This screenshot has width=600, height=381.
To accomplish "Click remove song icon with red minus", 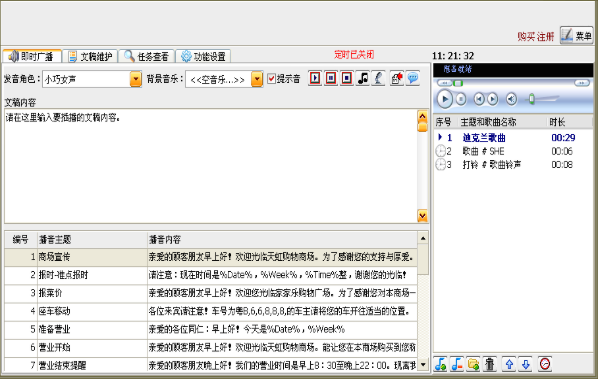I will tap(457, 364).
